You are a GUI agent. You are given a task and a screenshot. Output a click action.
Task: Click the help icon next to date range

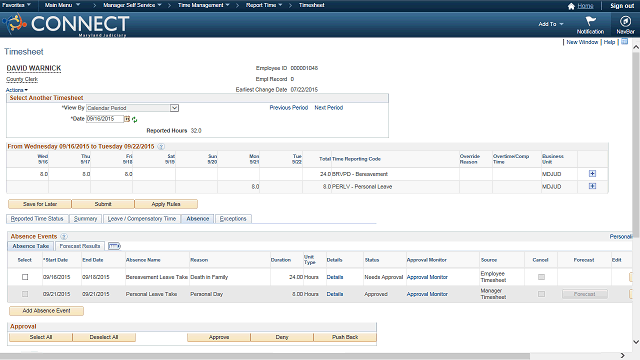click(x=161, y=147)
